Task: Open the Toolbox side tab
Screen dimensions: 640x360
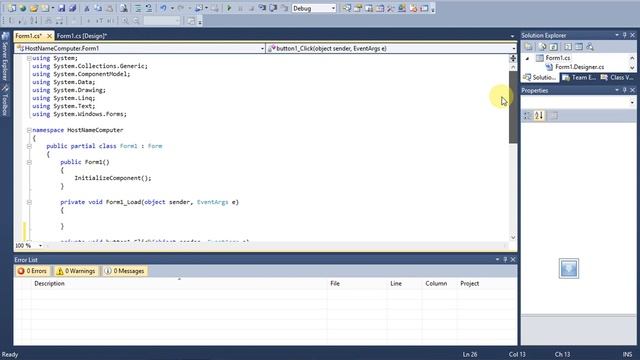Action: click(x=5, y=100)
